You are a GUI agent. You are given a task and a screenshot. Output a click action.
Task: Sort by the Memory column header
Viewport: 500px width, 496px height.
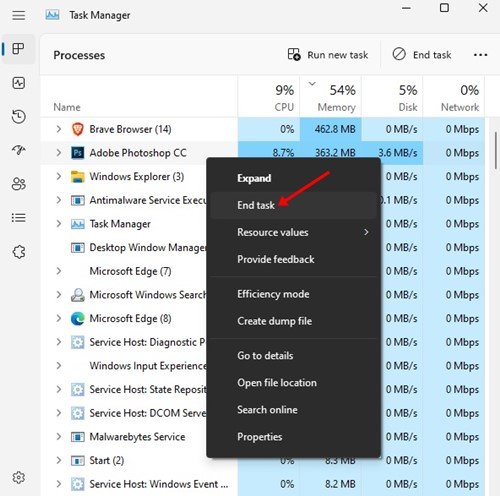[331, 97]
